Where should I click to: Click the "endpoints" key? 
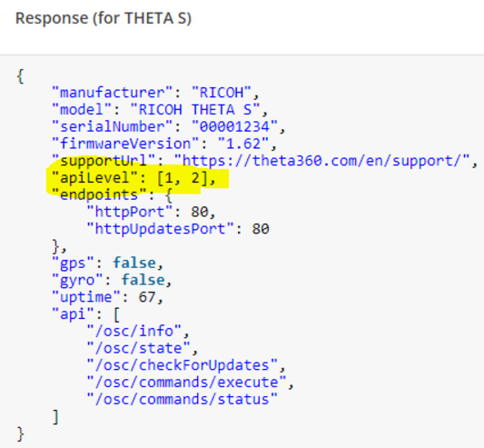tap(99, 195)
